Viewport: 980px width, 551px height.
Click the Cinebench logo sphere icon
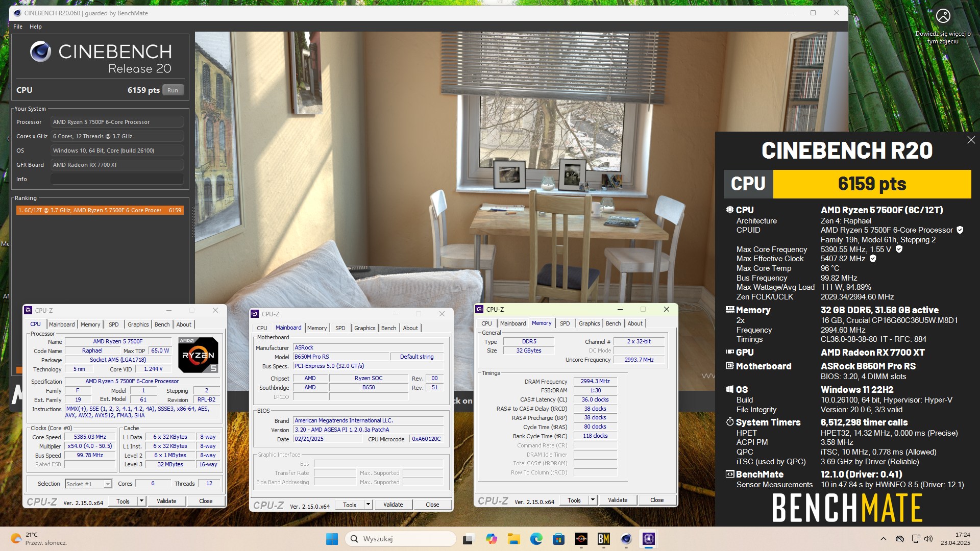coord(40,51)
